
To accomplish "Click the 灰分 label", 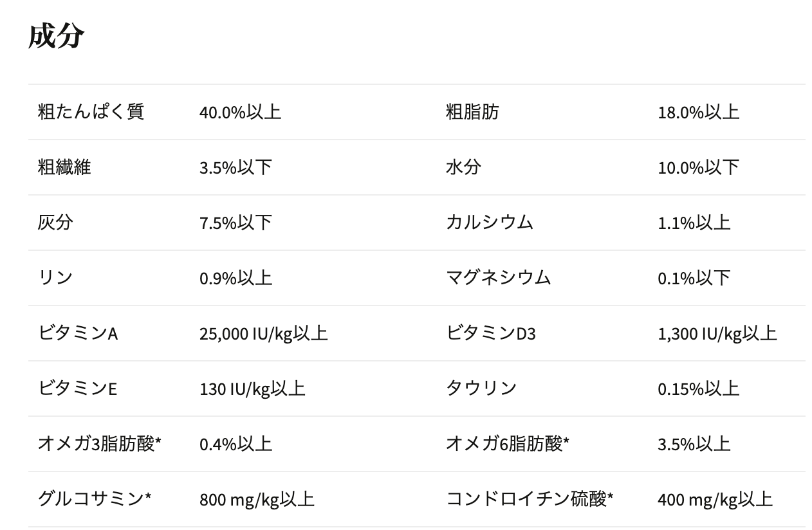I will 55,223.
